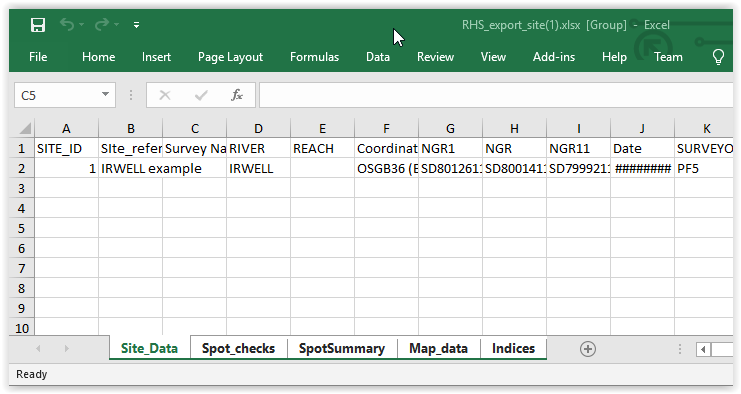Open the Tell Me lightbulb icon
This screenshot has width=741, height=394.
[x=718, y=57]
